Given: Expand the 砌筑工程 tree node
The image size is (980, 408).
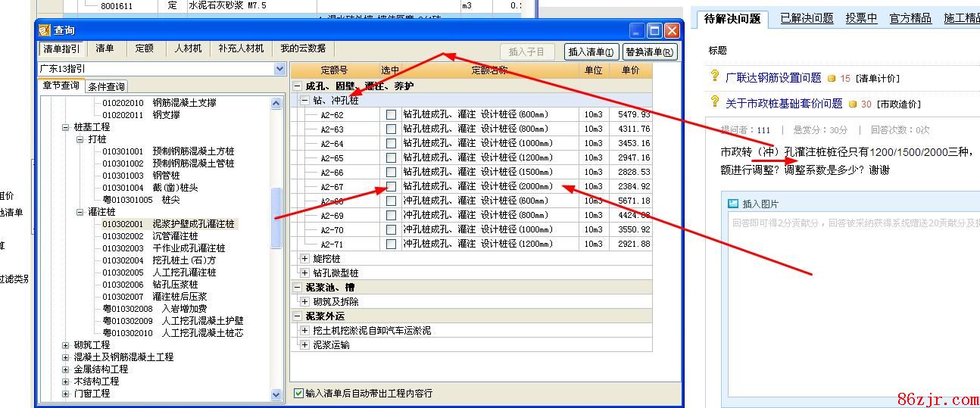Looking at the screenshot, I should point(66,345).
